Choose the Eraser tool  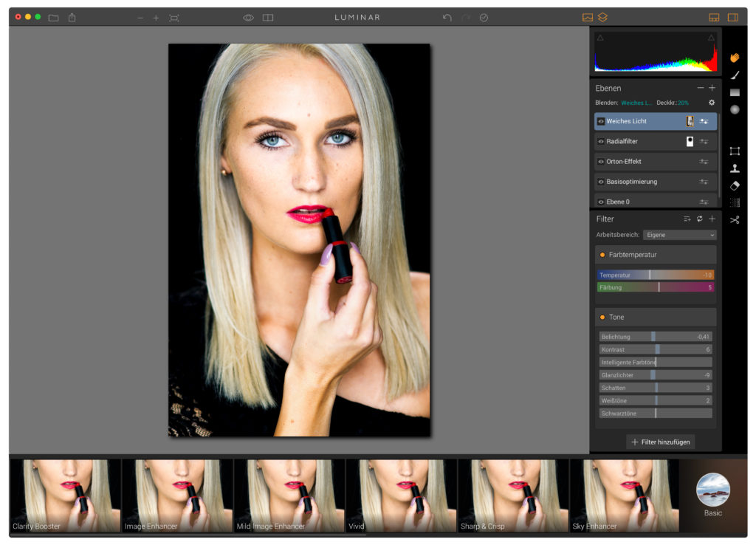[x=735, y=185]
